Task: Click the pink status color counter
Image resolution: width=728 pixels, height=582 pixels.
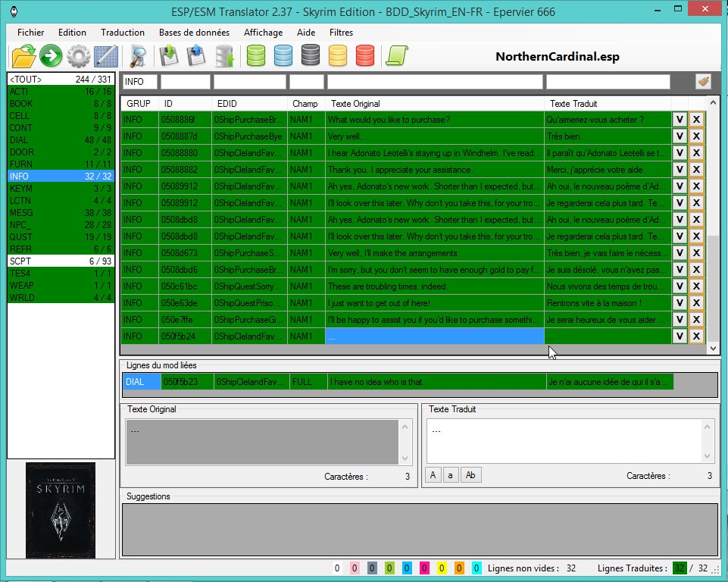Action: 355,568
